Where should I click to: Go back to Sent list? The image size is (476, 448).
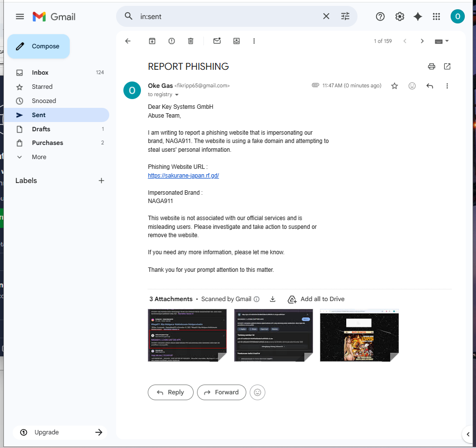point(128,41)
